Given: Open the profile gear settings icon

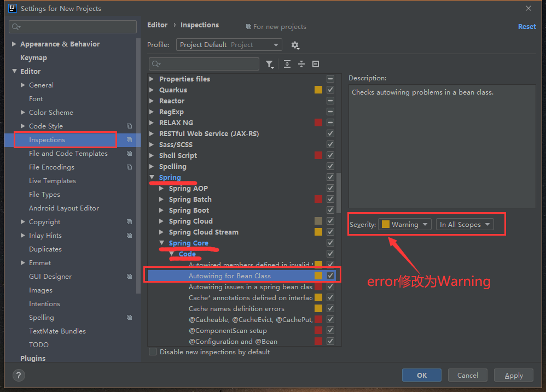Looking at the screenshot, I should [295, 45].
